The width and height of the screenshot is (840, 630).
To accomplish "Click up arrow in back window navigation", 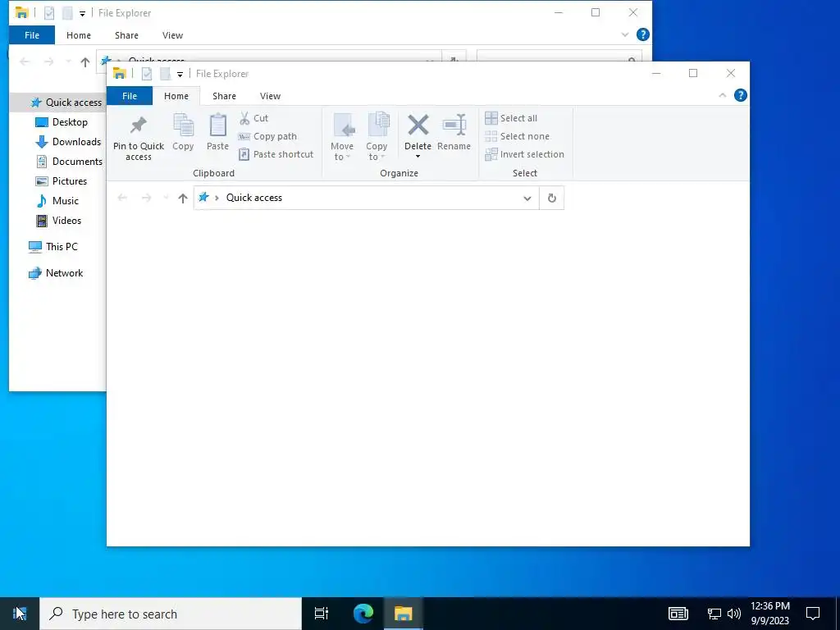I will click(x=84, y=62).
